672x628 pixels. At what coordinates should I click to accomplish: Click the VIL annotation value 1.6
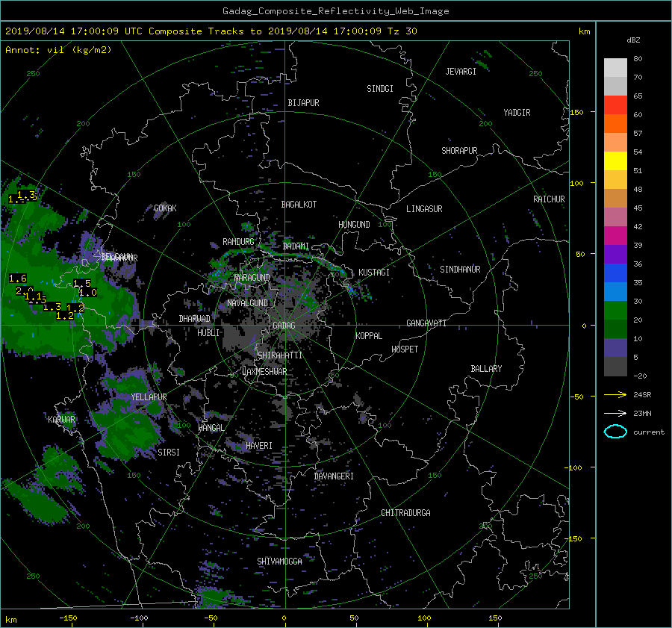18,279
